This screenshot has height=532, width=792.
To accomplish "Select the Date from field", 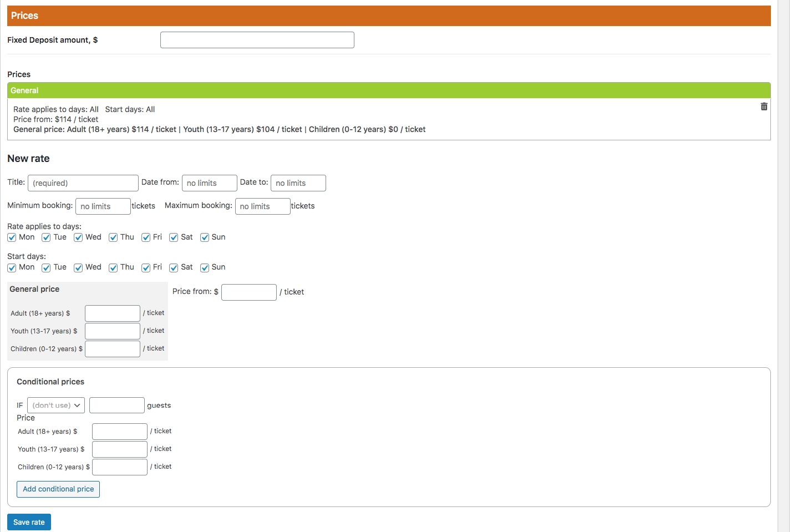I will 209,183.
